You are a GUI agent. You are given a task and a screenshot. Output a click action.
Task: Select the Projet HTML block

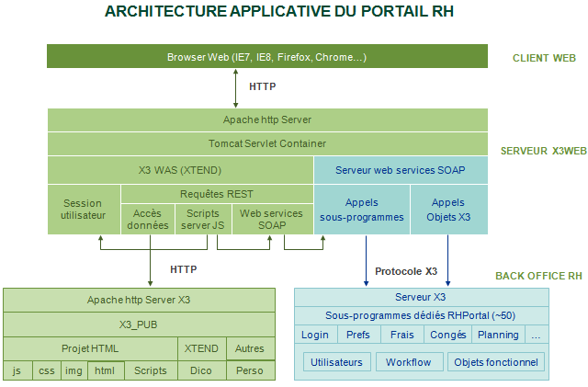click(x=90, y=348)
